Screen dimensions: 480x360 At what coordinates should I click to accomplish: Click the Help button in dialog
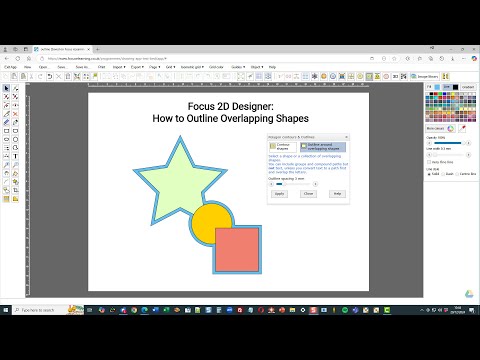coord(337,194)
